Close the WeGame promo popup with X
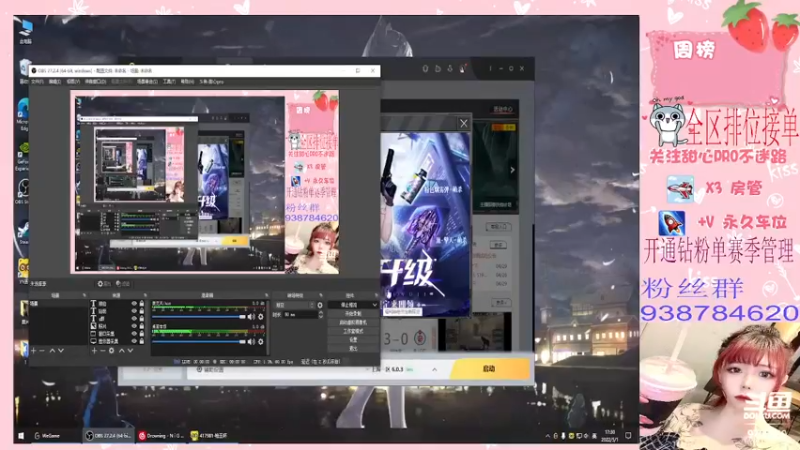This screenshot has height=450, width=800. pyautogui.click(x=463, y=123)
